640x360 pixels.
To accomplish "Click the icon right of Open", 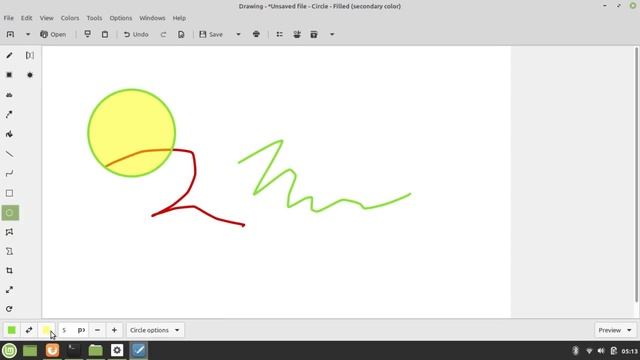I will coord(87,34).
